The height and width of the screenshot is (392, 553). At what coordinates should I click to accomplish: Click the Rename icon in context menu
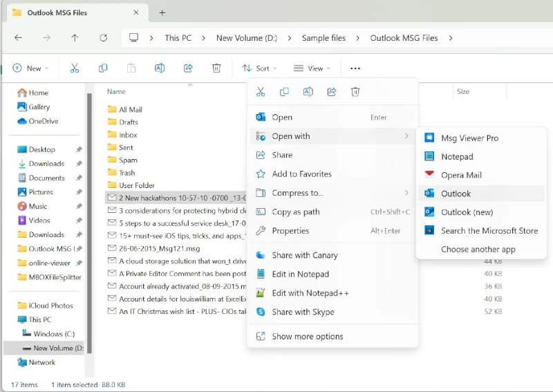308,92
